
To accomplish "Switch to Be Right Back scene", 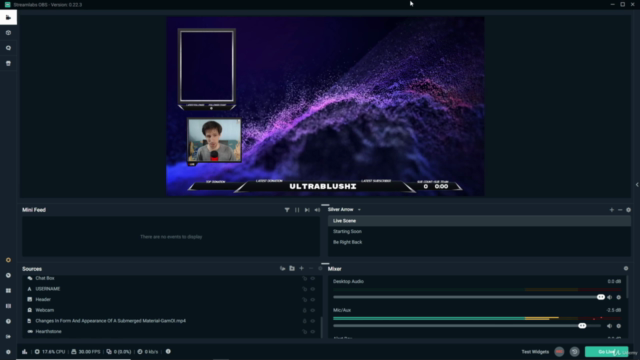I will (479, 242).
